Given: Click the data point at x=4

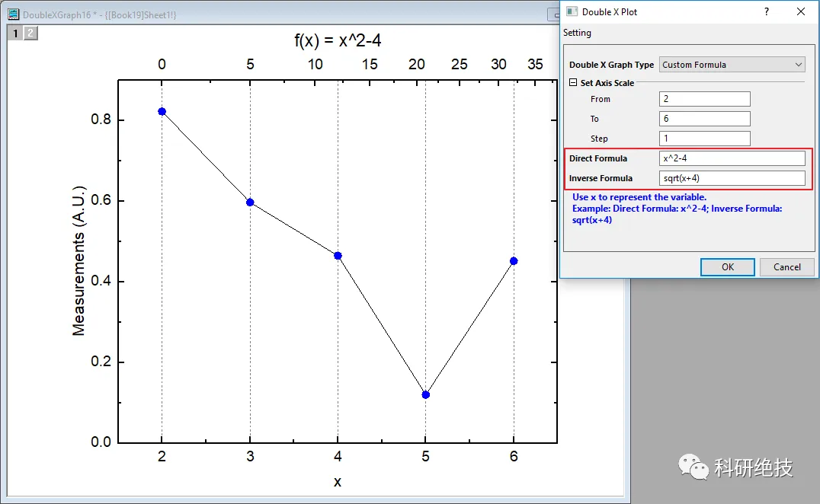Looking at the screenshot, I should [x=338, y=255].
